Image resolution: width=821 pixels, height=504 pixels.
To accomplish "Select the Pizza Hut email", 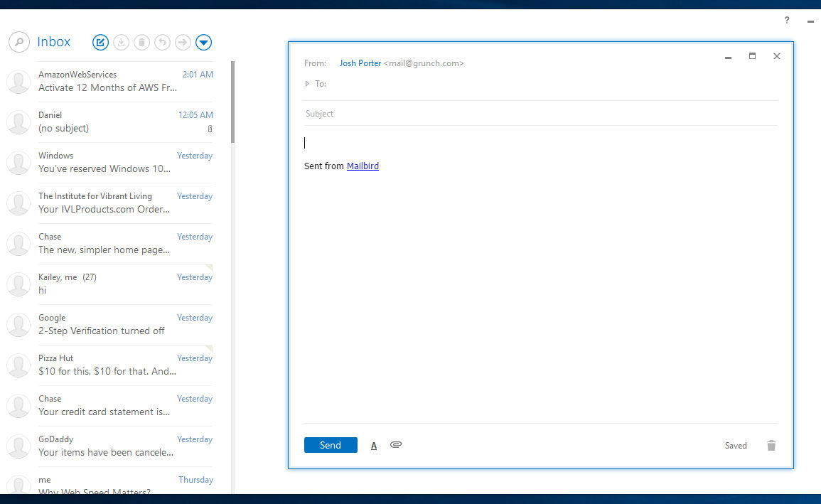I will (114, 365).
